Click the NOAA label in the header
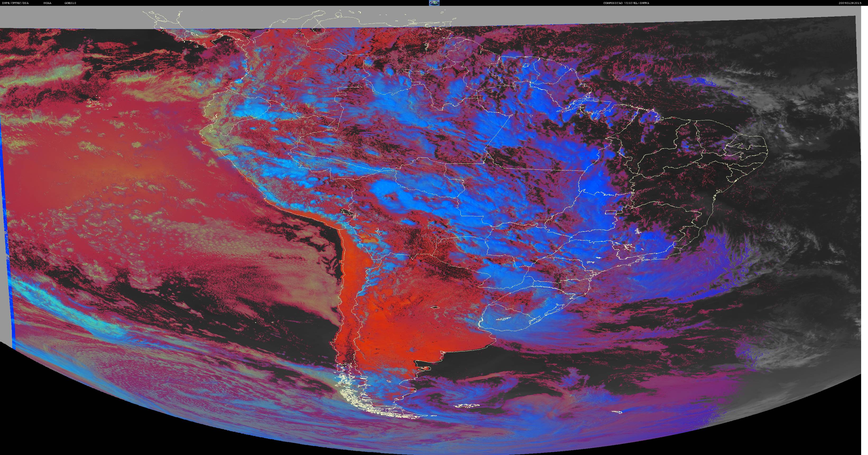This screenshot has width=868, height=455. point(47,3)
